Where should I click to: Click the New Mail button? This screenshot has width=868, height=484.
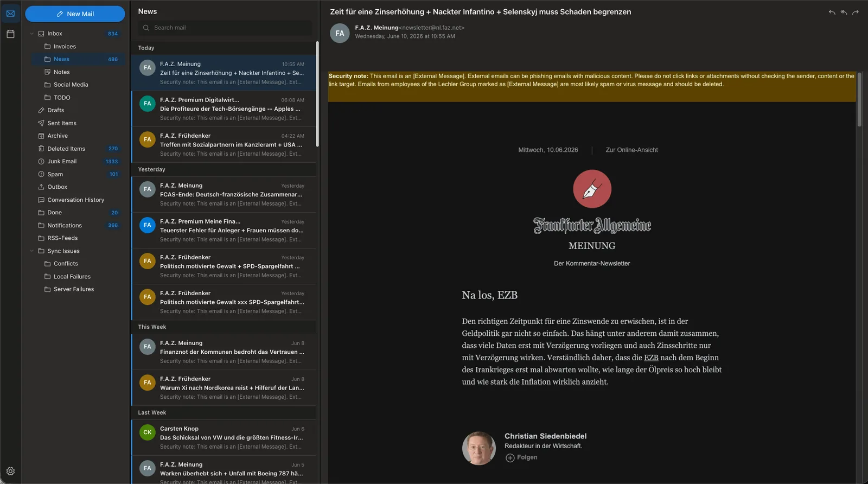pyautogui.click(x=75, y=14)
